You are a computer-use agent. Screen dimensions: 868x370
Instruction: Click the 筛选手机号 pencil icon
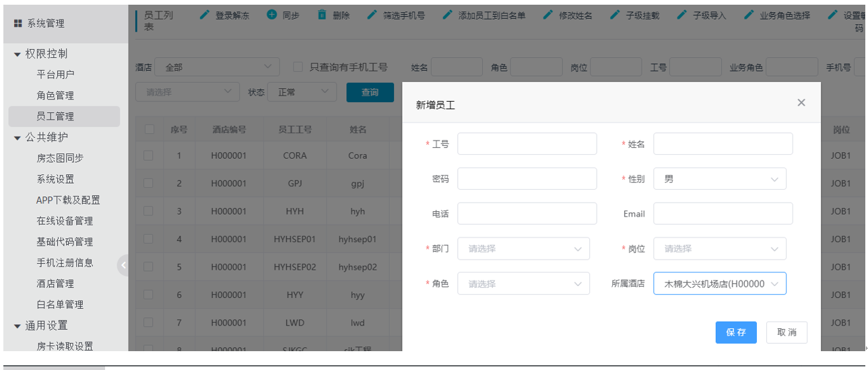coord(372,15)
